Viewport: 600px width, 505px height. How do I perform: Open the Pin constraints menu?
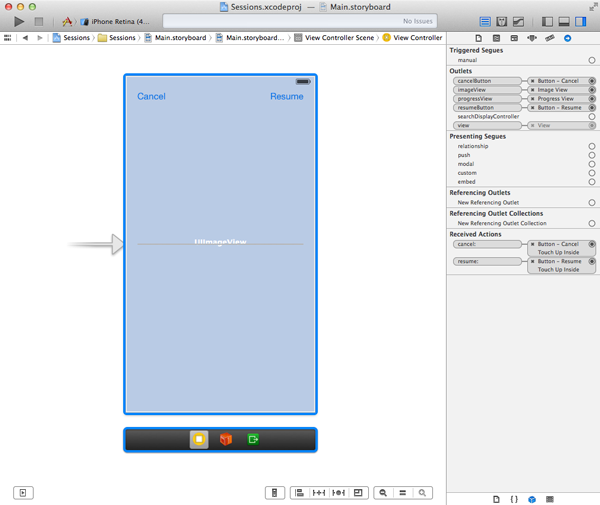click(x=319, y=493)
